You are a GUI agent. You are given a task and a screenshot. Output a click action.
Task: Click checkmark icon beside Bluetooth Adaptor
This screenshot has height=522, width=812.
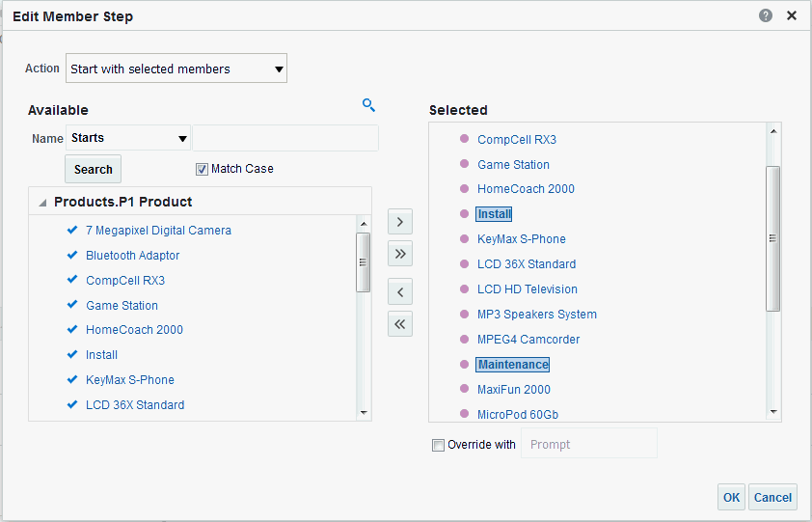[72, 256]
